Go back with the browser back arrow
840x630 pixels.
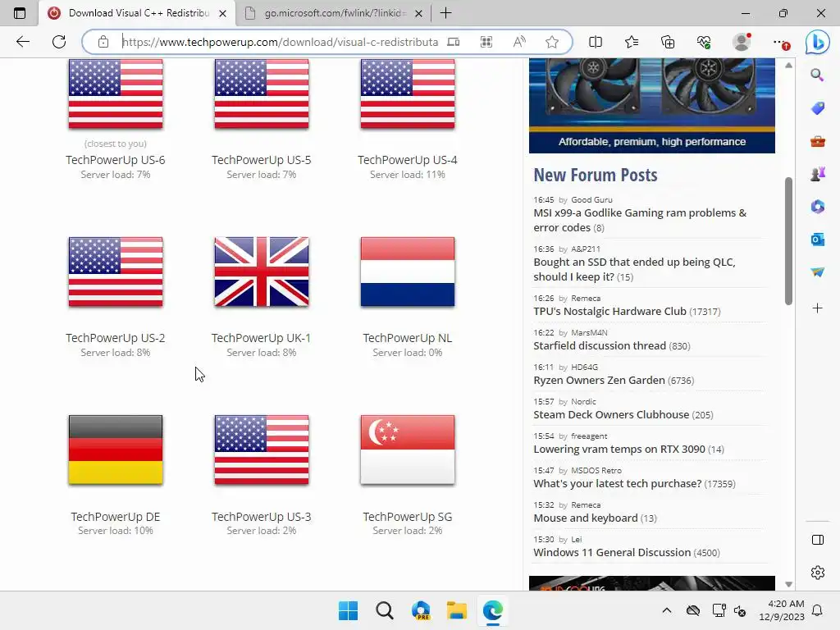(22, 42)
